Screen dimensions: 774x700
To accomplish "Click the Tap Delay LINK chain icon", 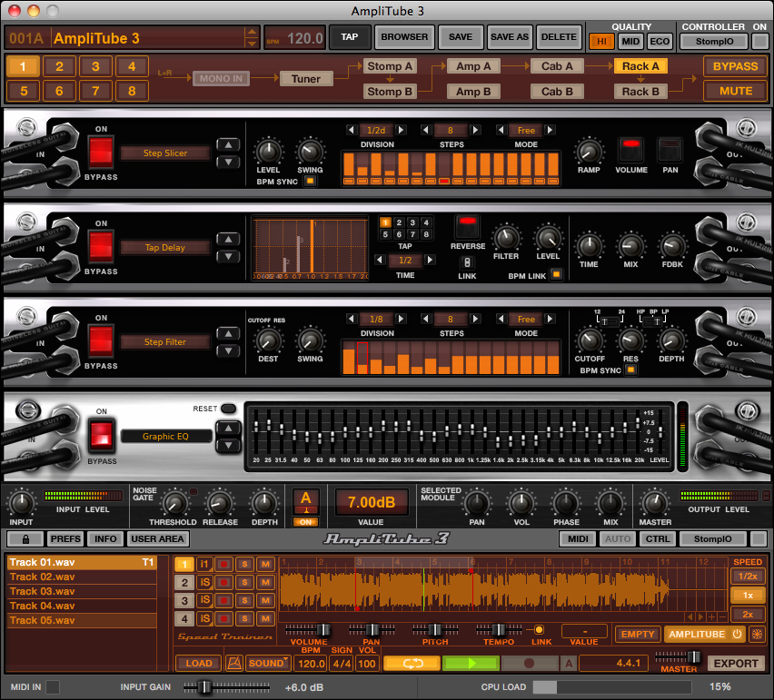I will [467, 262].
